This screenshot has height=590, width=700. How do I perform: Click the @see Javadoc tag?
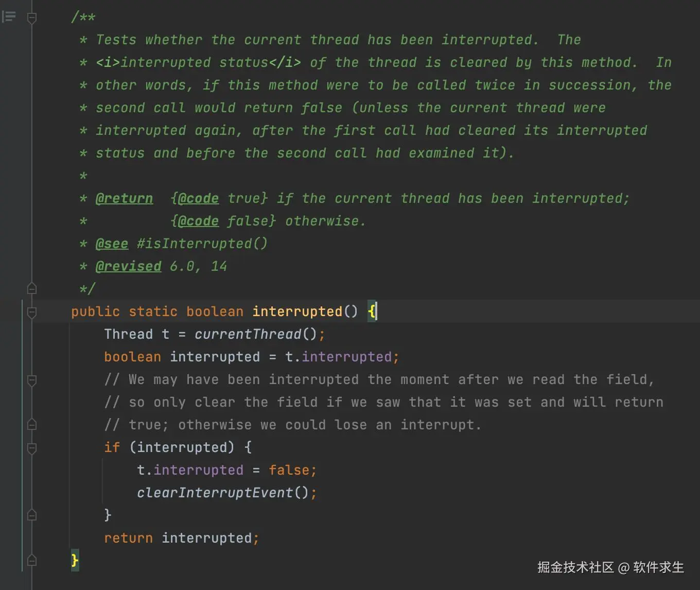[x=112, y=244]
